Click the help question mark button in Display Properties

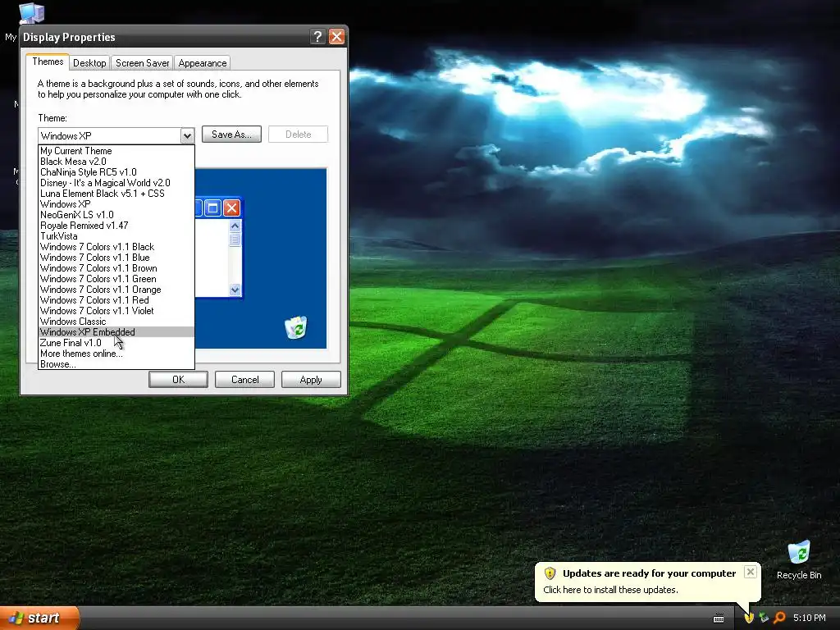[x=317, y=36]
